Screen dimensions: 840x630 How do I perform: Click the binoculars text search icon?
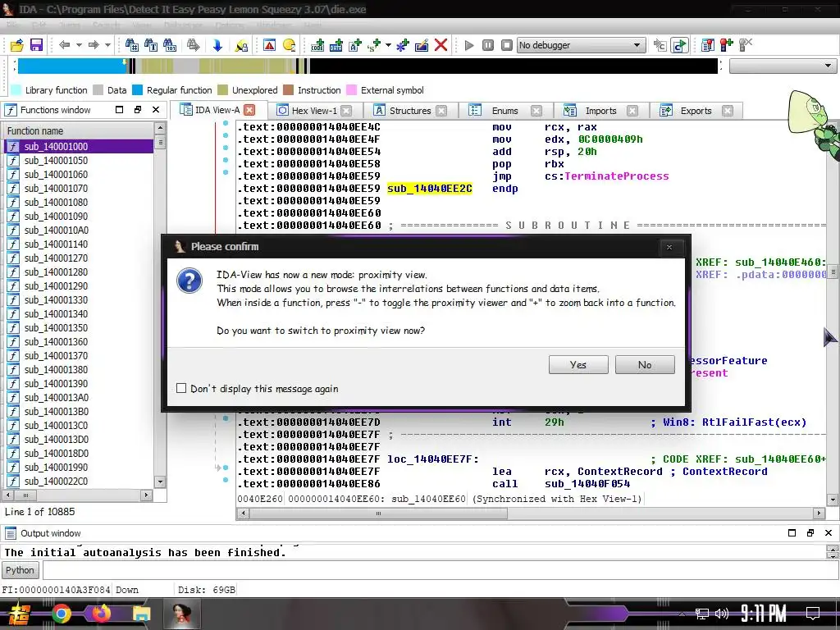(x=151, y=45)
